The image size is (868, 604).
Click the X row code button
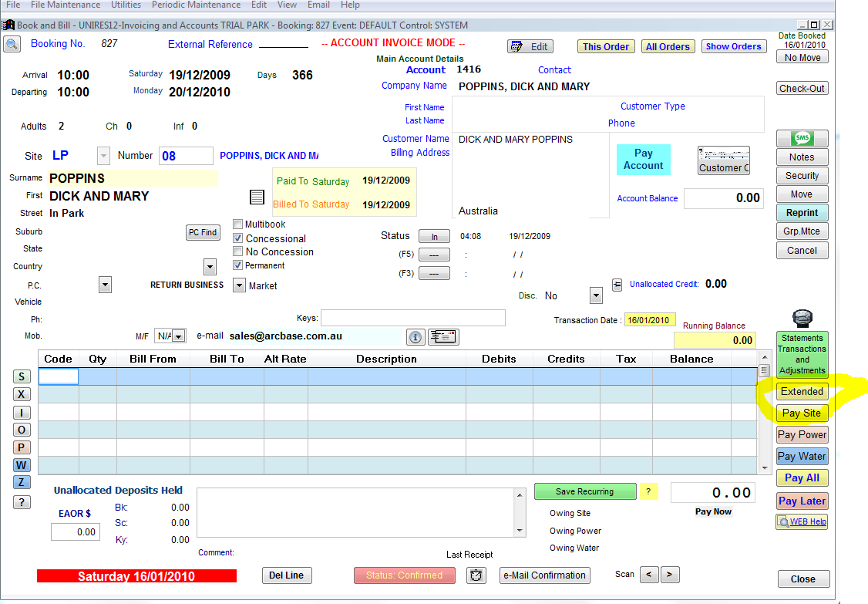click(22, 394)
